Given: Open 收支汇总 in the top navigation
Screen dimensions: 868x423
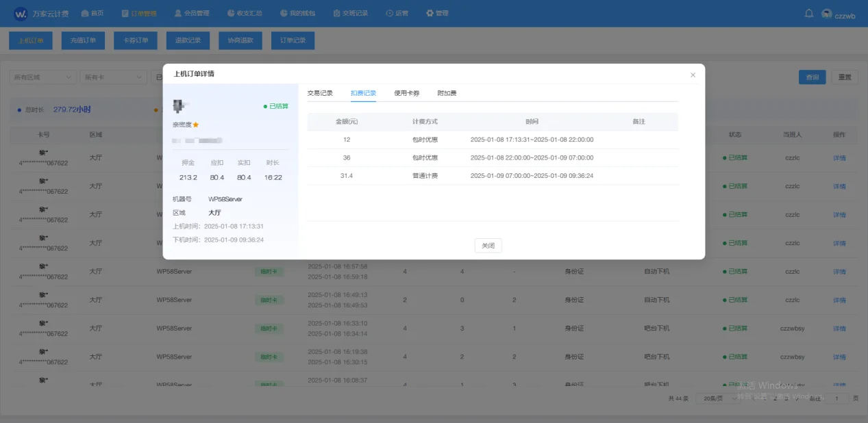Looking at the screenshot, I should point(245,13).
